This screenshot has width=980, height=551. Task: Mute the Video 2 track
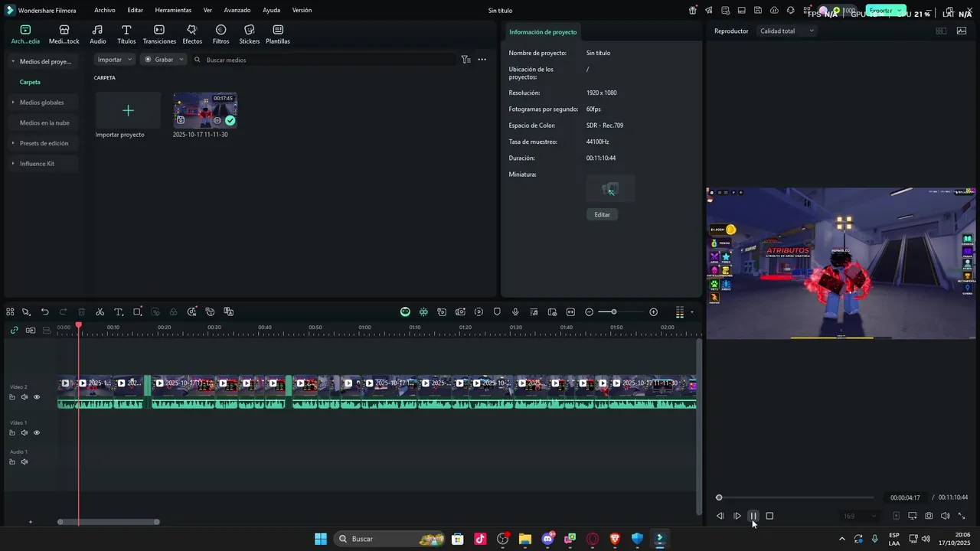click(24, 397)
